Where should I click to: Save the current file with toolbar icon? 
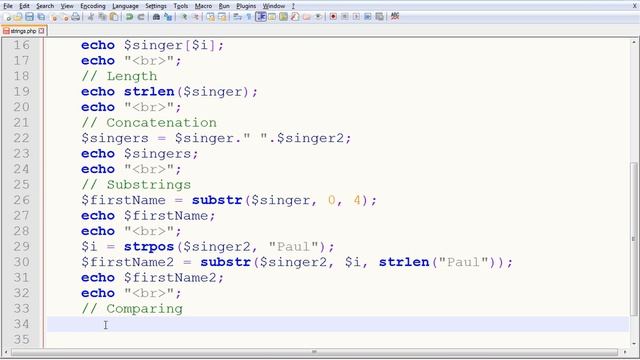(x=29, y=17)
